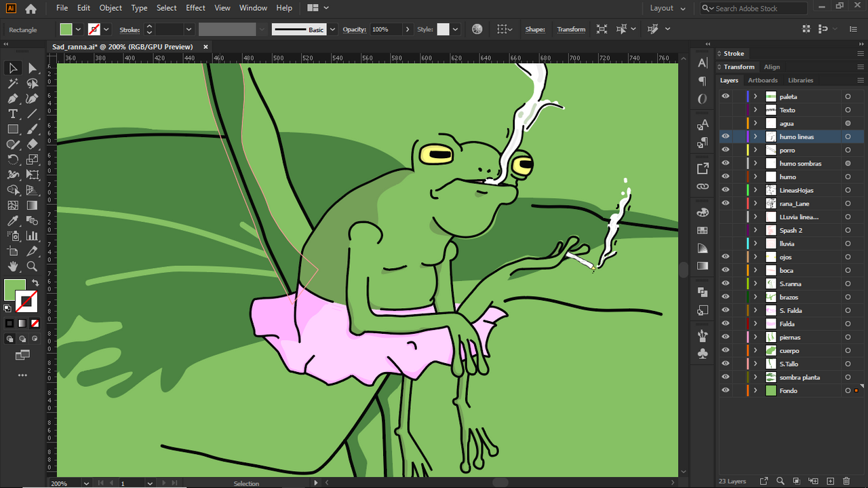Hide the Fondo layer
The width and height of the screenshot is (868, 488).
tap(726, 390)
